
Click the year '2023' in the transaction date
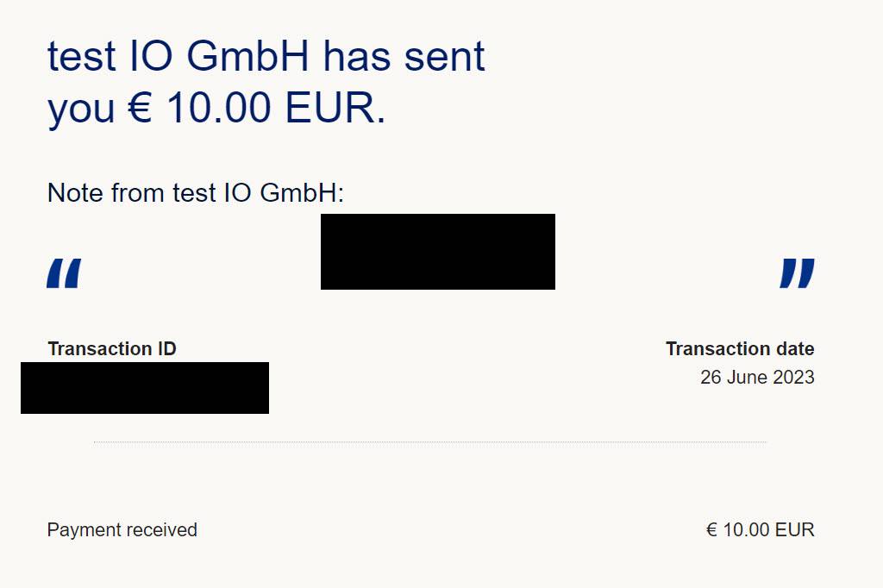tap(793, 377)
